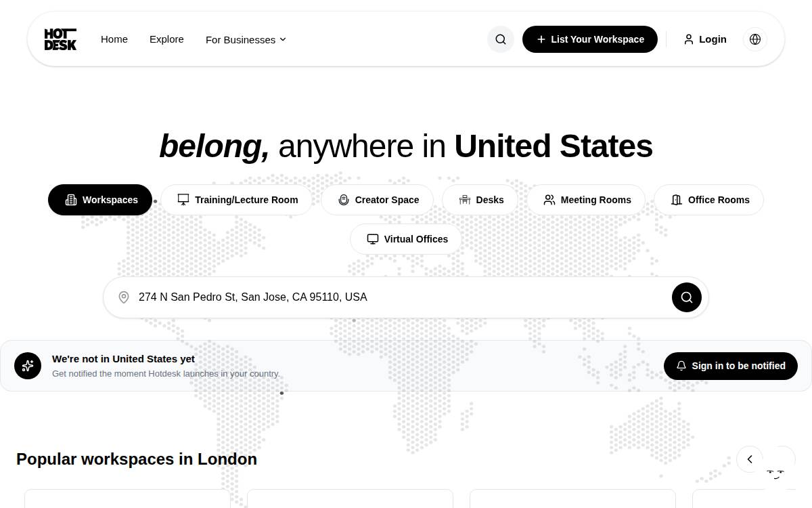This screenshot has height=508, width=812.
Task: Submit search with black magnifier button
Action: coord(687,297)
